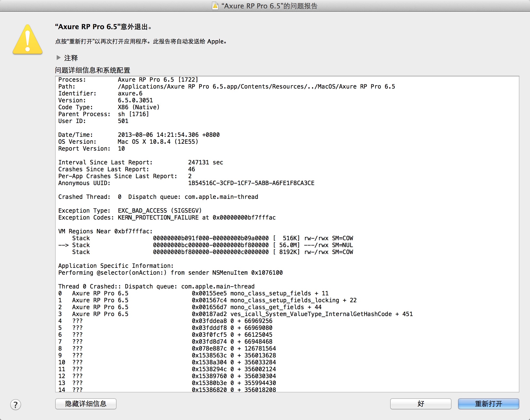Click the Thread 0 Crashed:: Dispatch queue line

156,286
